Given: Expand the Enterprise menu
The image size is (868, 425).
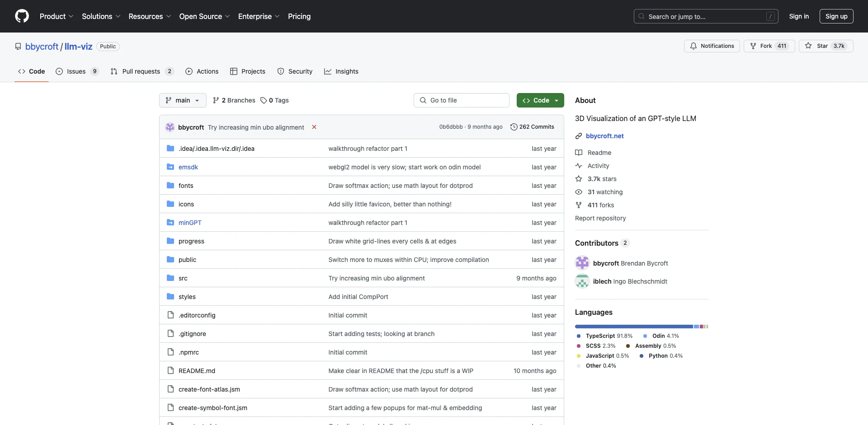Looking at the screenshot, I should click(259, 16).
